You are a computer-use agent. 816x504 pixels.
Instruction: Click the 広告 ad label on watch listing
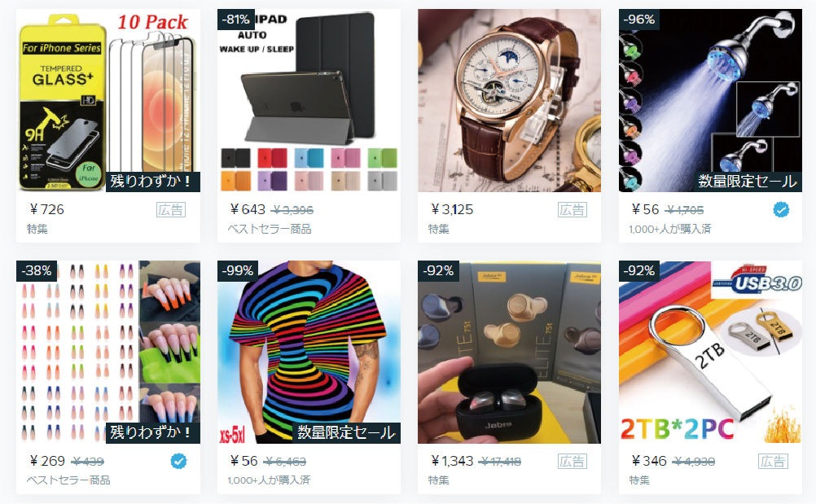pyautogui.click(x=573, y=209)
